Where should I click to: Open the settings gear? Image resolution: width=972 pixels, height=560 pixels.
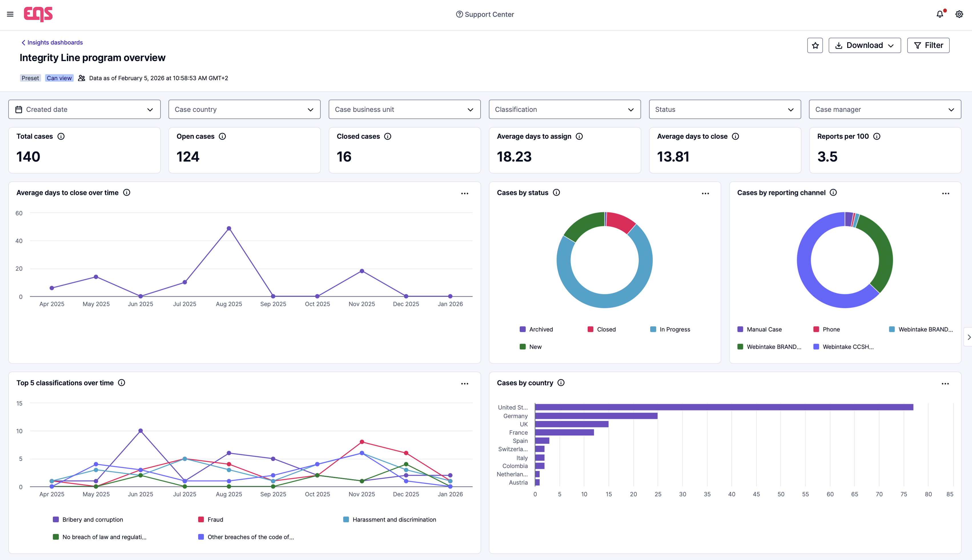[959, 14]
